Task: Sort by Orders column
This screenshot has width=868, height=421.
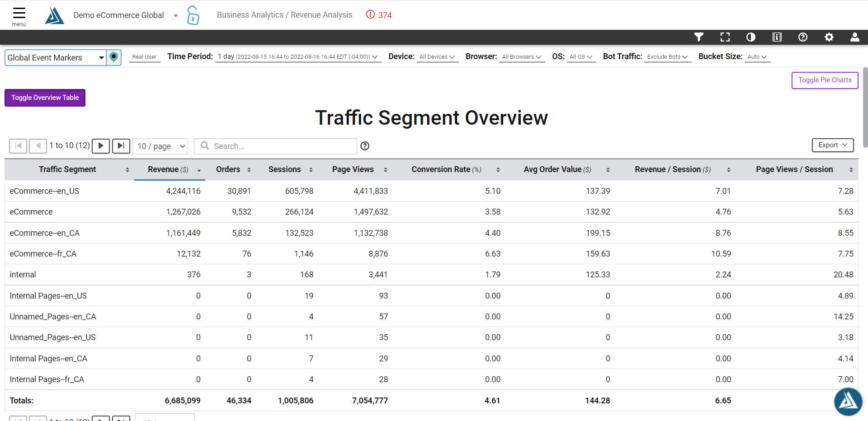Action: 249,170
